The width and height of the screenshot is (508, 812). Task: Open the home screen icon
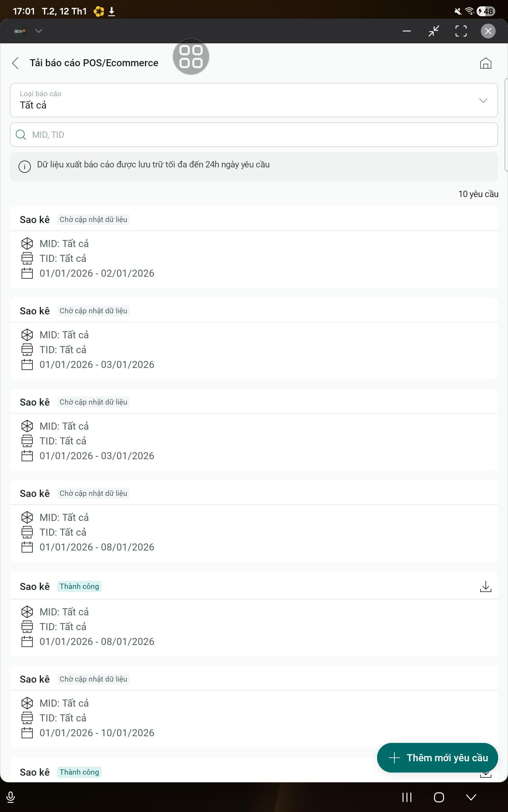tap(485, 63)
